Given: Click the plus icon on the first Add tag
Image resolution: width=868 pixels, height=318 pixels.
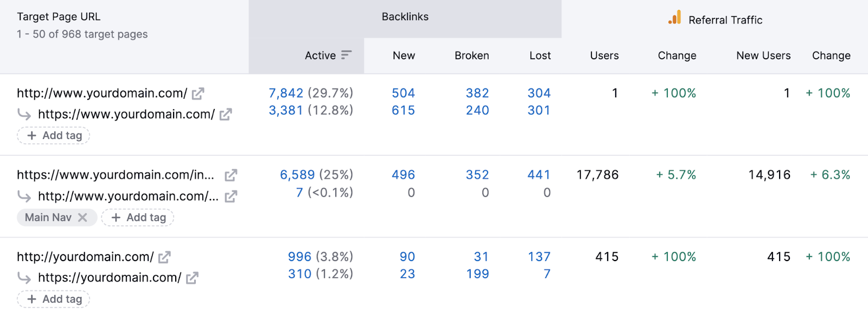Looking at the screenshot, I should point(31,135).
